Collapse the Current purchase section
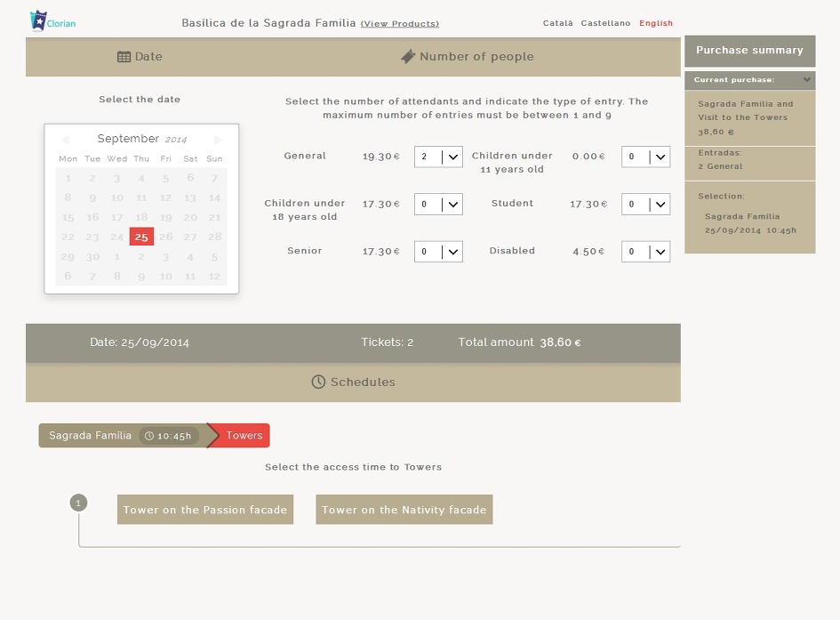840x620 pixels. [x=806, y=80]
